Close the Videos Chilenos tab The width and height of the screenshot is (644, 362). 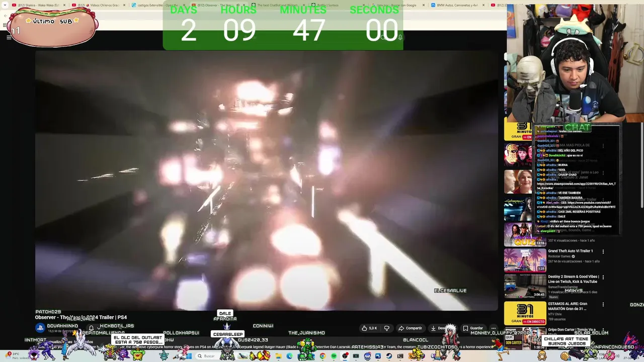(x=124, y=5)
